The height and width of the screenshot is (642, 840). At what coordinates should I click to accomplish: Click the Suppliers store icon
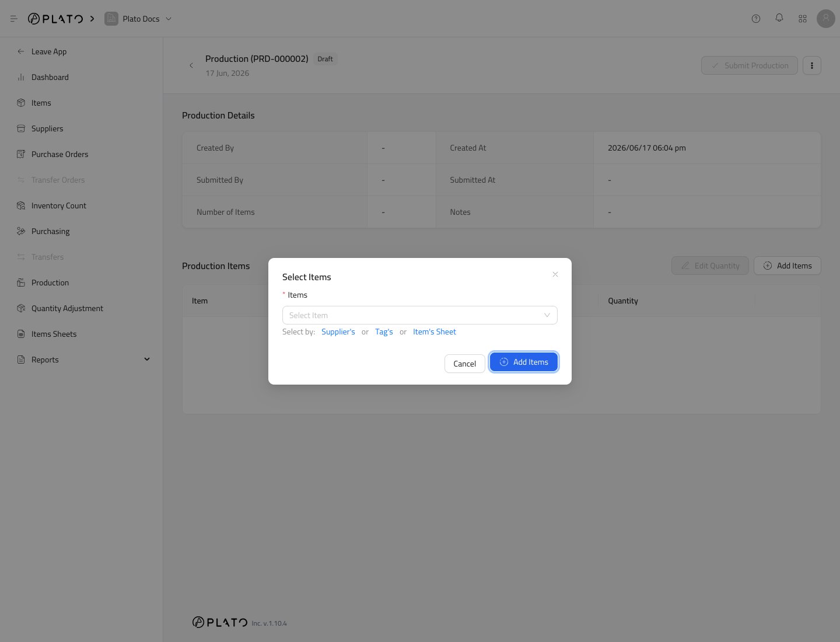(21, 128)
